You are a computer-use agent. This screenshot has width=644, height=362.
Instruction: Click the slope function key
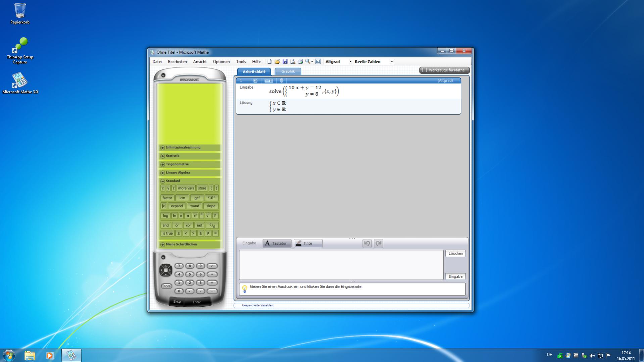pyautogui.click(x=211, y=206)
